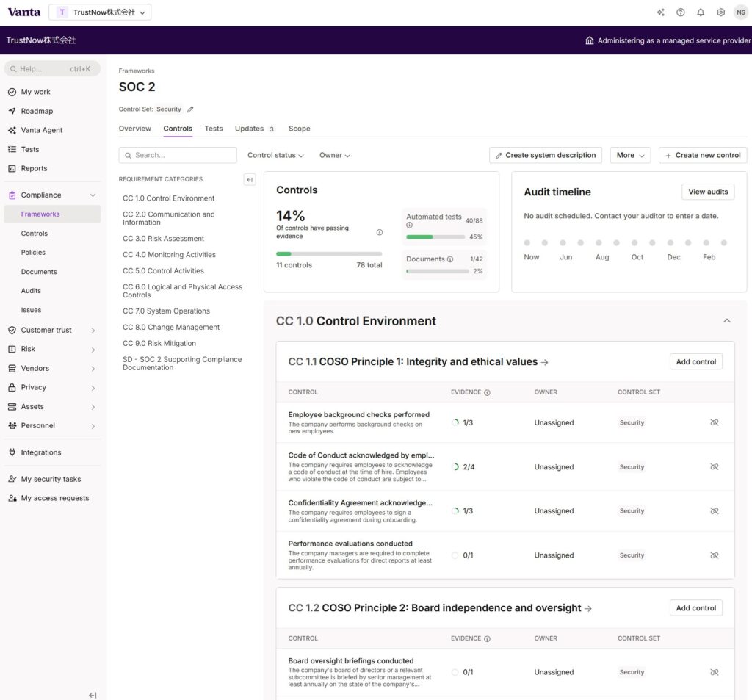Open the TrustNow organization switcher
Image resolution: width=752 pixels, height=700 pixels.
(x=101, y=12)
